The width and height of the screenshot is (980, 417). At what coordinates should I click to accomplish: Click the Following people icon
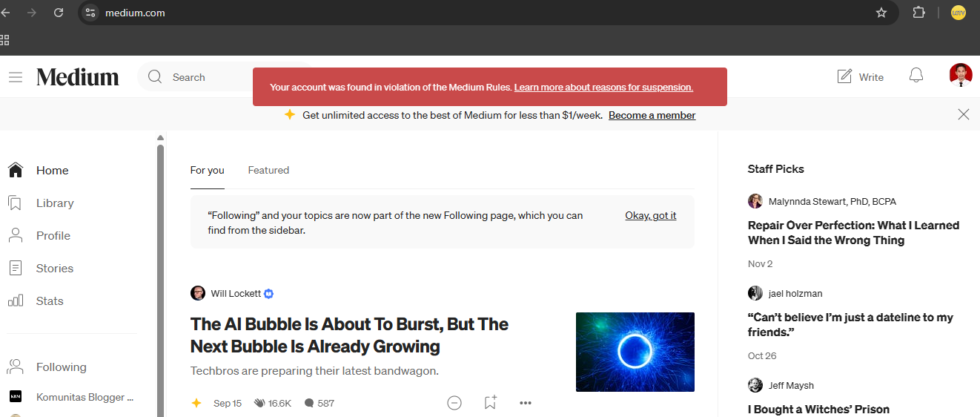pyautogui.click(x=16, y=367)
